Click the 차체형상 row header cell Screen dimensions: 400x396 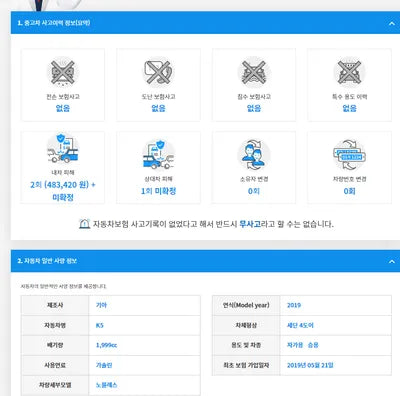click(246, 325)
